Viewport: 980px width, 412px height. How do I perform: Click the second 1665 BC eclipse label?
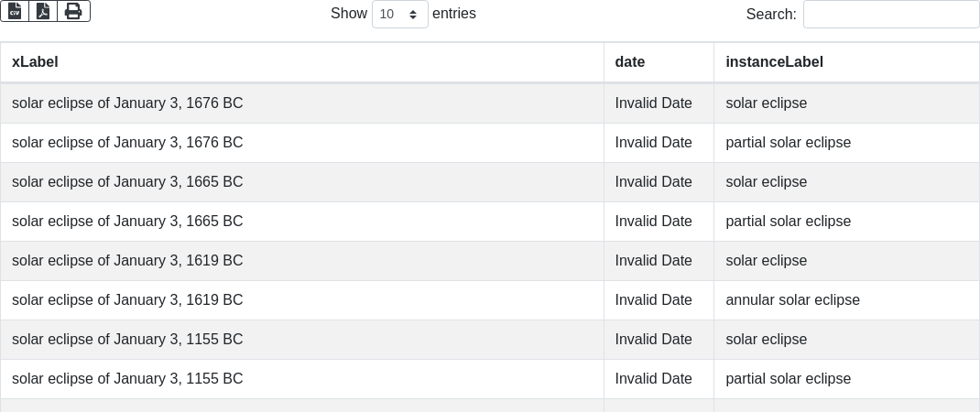(x=127, y=222)
